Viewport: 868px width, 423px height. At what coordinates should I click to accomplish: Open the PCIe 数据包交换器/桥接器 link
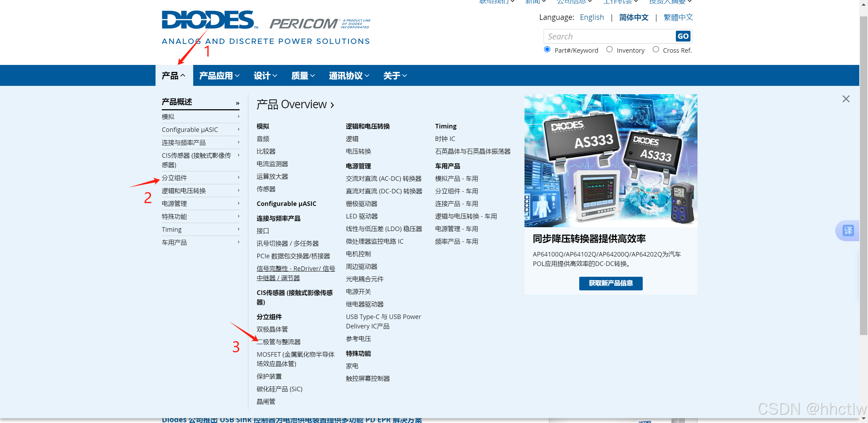293,256
